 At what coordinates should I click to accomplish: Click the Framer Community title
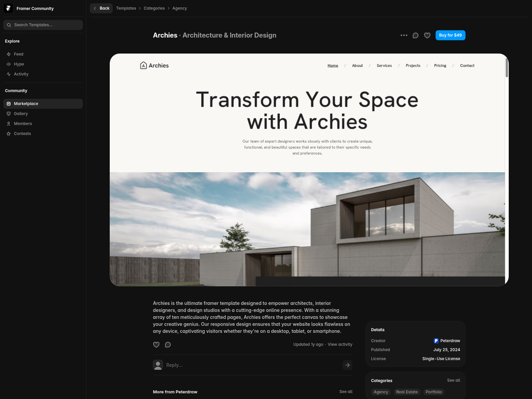click(35, 8)
